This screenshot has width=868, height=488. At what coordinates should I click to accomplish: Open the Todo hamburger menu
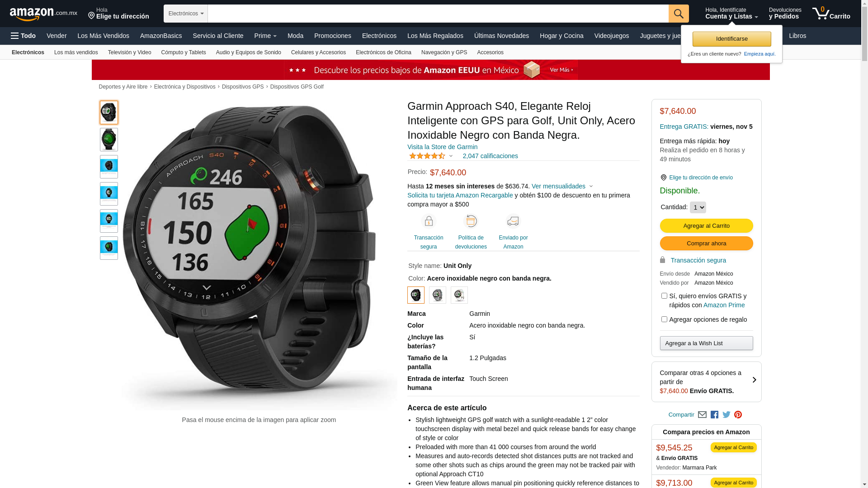pos(24,36)
